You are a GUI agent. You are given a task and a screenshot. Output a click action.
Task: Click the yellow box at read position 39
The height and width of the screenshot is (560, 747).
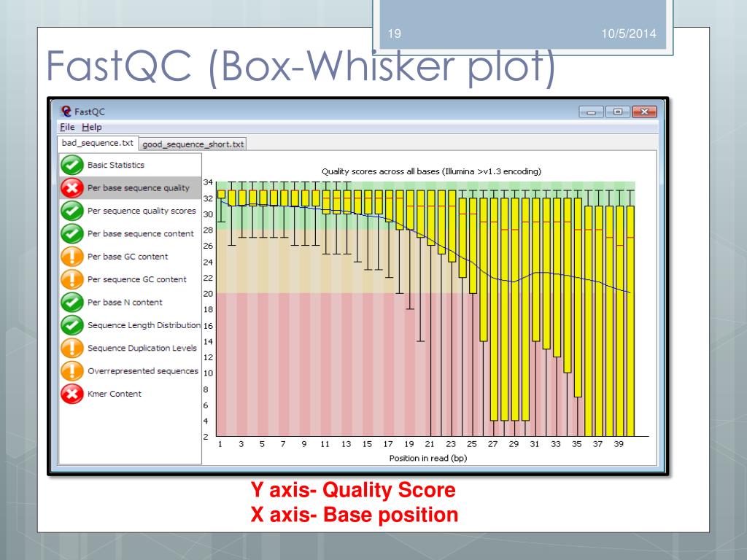tap(620, 321)
